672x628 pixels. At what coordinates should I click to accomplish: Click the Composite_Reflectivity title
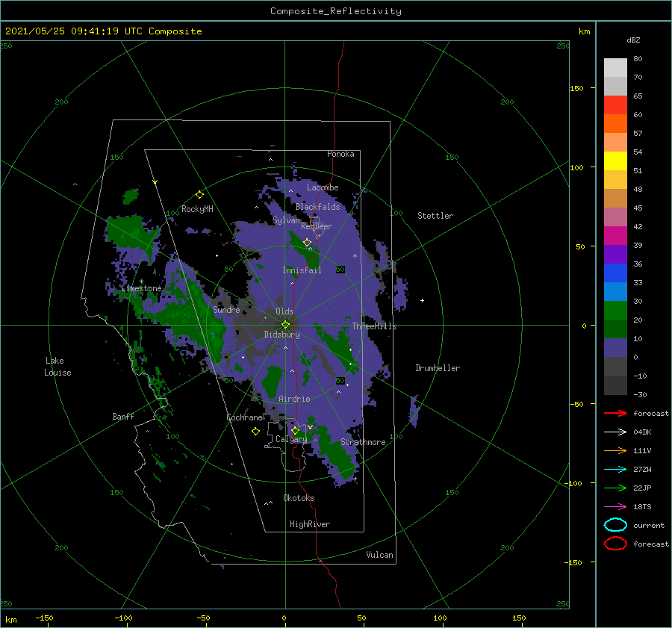[336, 11]
